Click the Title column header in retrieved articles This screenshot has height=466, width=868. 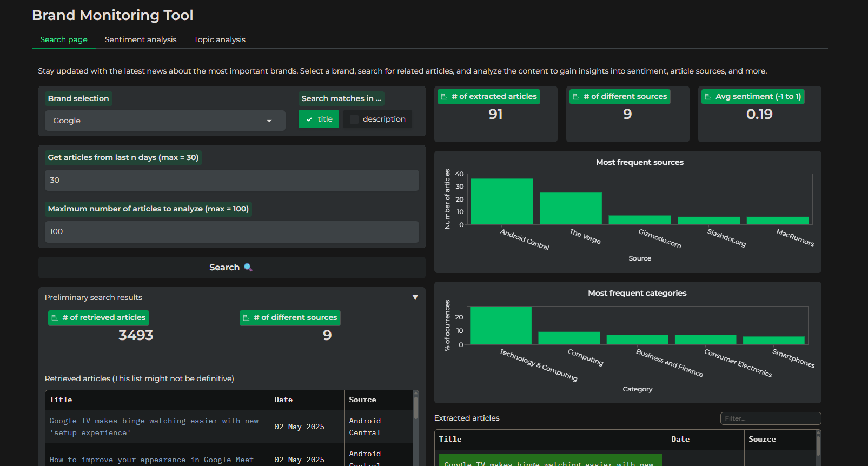click(157, 400)
